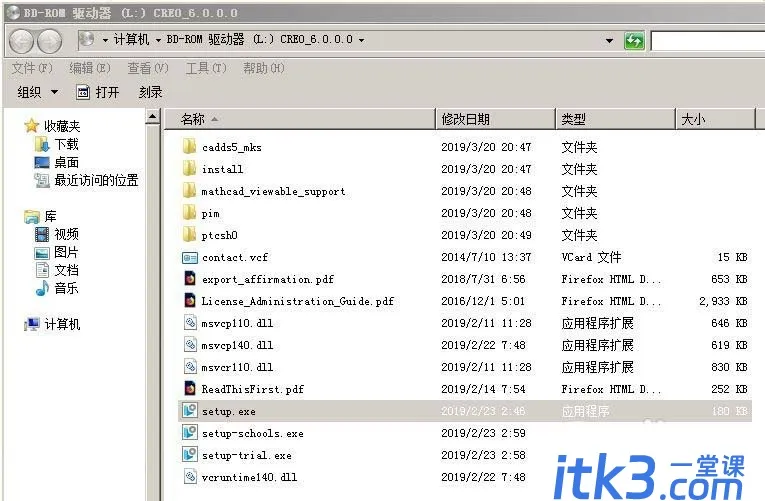Click the disc drive icon in address bar
Screen dimensions: 765x501
tap(87, 39)
